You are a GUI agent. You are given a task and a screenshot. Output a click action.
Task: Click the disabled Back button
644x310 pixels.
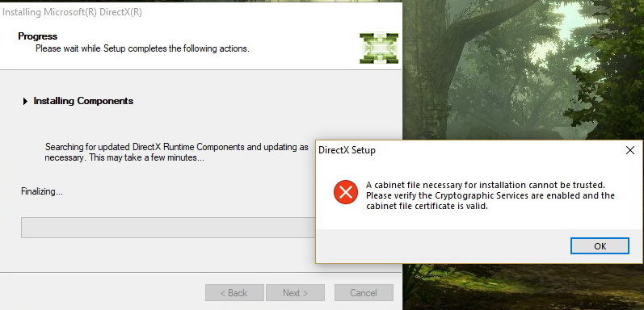pyautogui.click(x=234, y=293)
